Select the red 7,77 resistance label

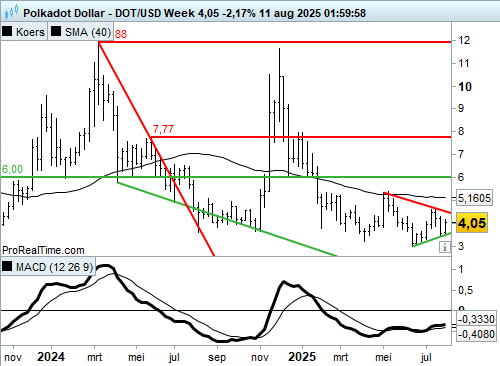(x=163, y=129)
